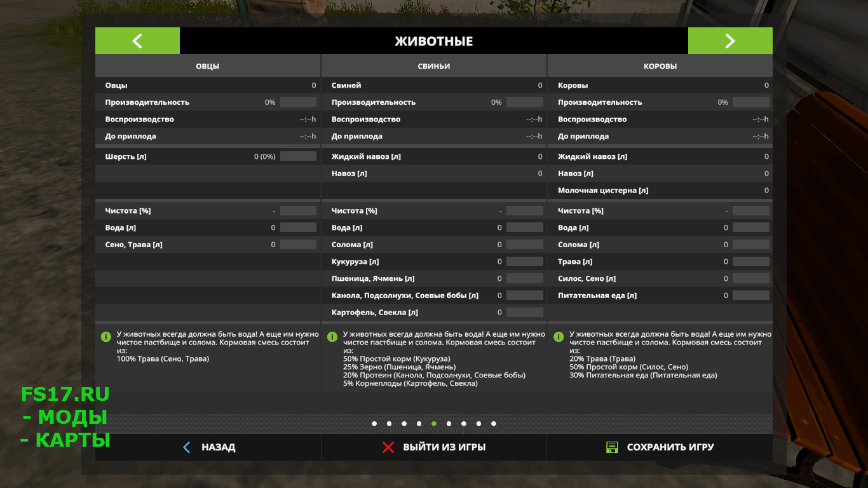The height and width of the screenshot is (488, 868).
Task: Click Пшеница, Ячмень [л] progress bar
Action: (x=525, y=278)
